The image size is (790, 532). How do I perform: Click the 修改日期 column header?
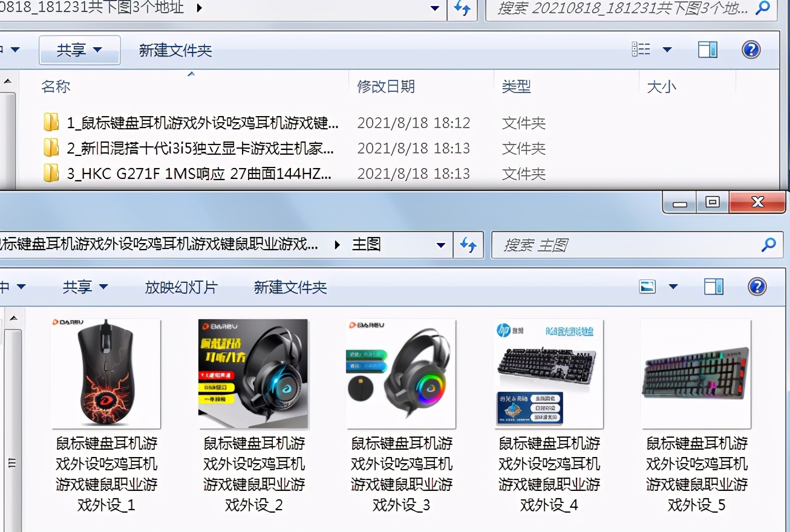coord(387,85)
